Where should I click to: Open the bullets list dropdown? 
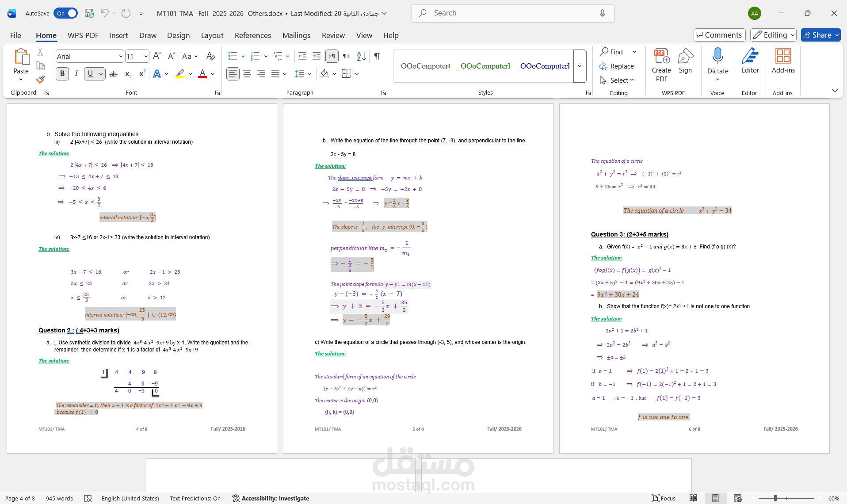tap(243, 56)
